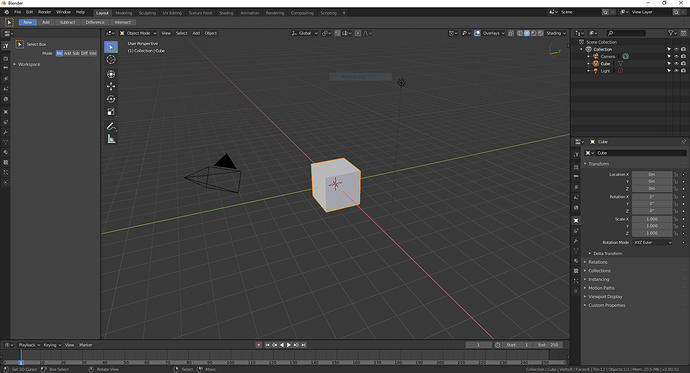Enable solid viewport shading

527,33
